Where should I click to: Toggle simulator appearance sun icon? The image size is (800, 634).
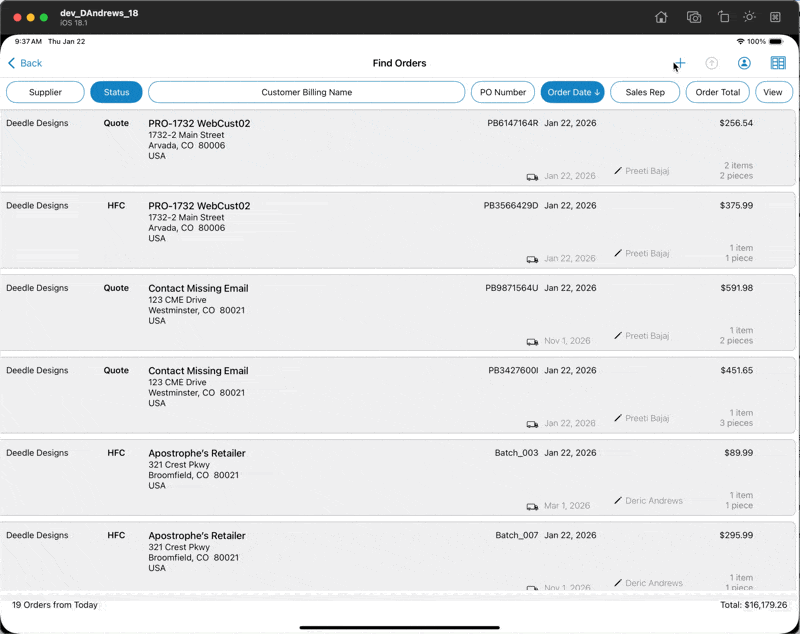pos(749,17)
